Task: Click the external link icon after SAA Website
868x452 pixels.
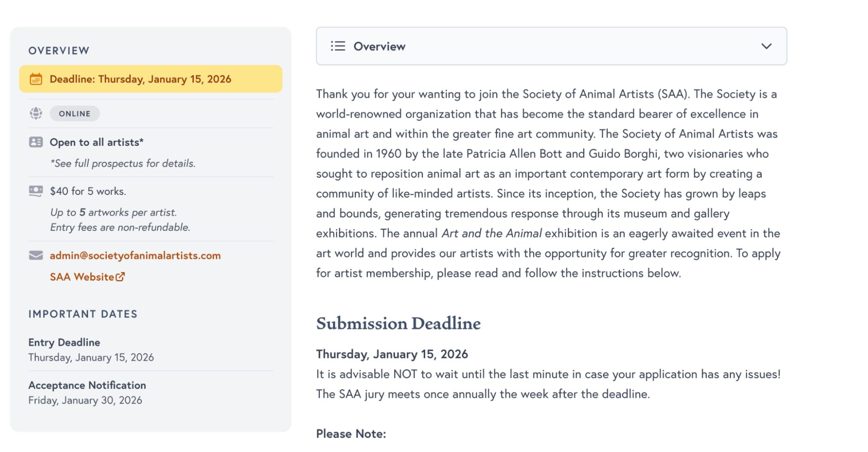Action: (120, 277)
